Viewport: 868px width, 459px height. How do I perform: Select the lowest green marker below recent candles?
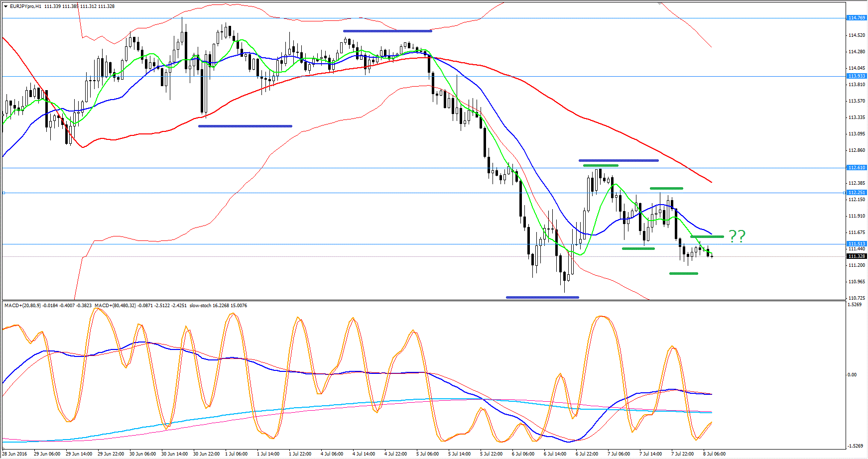coord(683,273)
